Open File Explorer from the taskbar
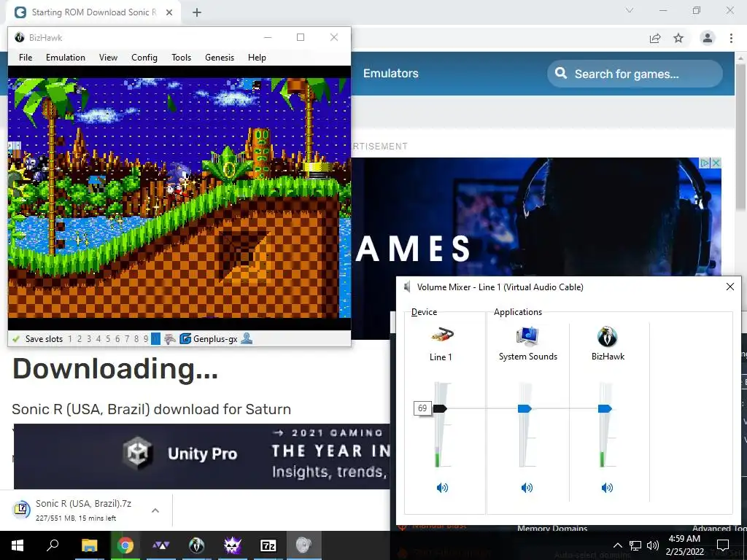 89,545
